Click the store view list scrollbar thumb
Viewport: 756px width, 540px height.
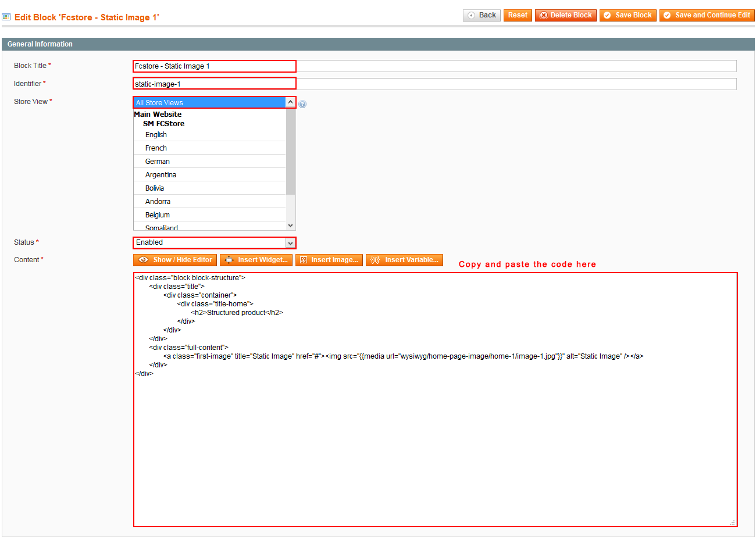[x=291, y=151]
